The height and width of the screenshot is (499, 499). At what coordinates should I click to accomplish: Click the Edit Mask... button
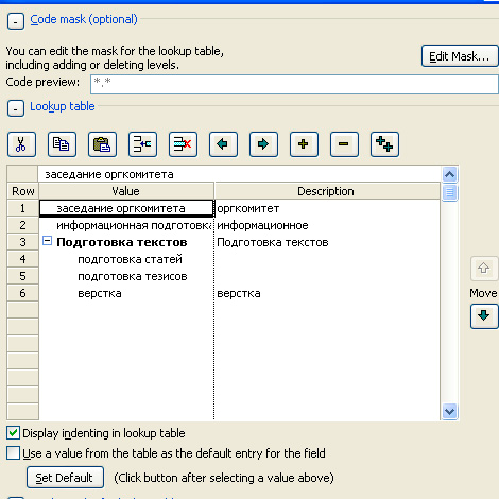coord(459,56)
